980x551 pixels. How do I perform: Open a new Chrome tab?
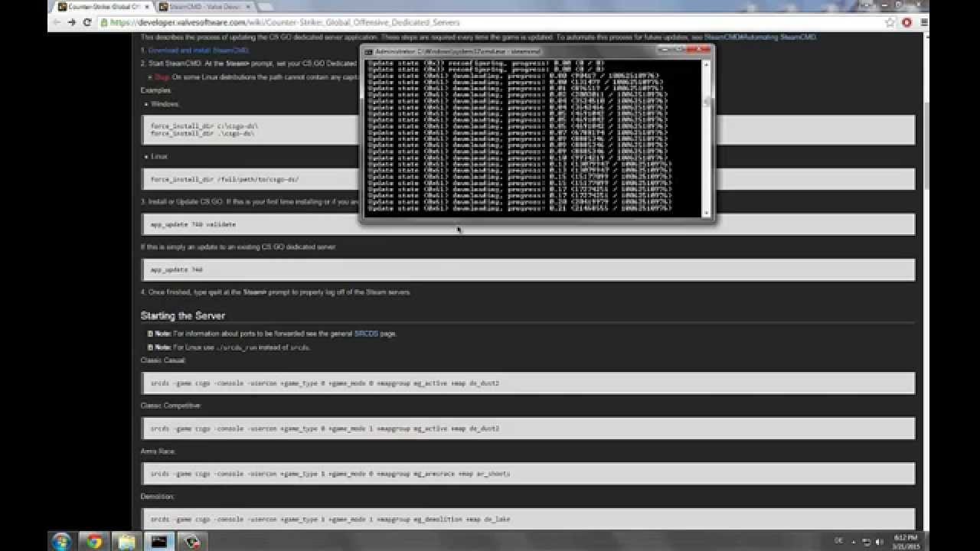[267, 7]
